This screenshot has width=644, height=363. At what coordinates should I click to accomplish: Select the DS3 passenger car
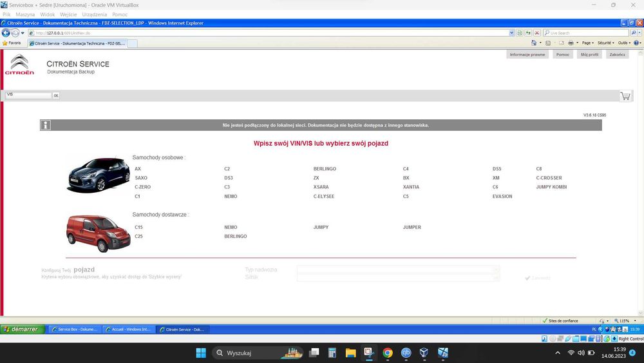pyautogui.click(x=229, y=178)
